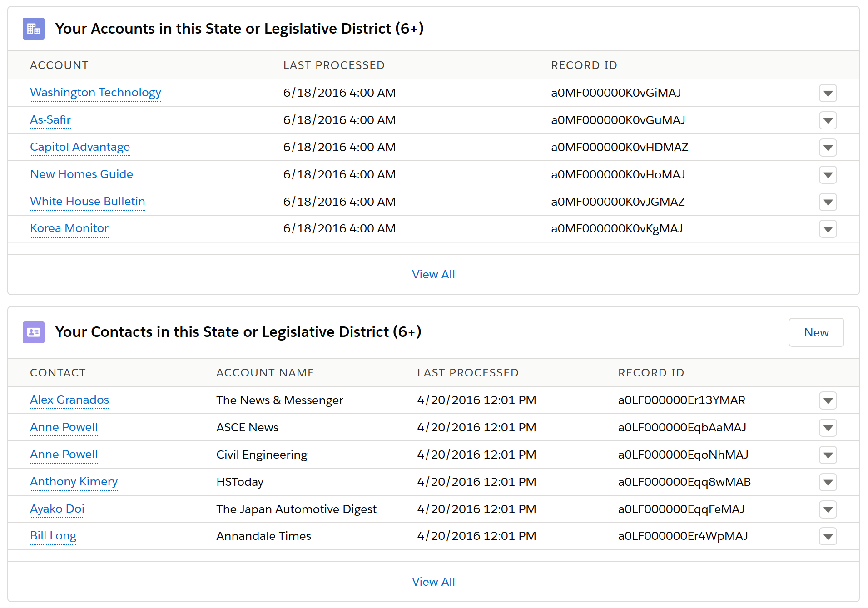868x608 pixels.
Task: Open Anne Powell of ASCE News
Action: pos(64,427)
